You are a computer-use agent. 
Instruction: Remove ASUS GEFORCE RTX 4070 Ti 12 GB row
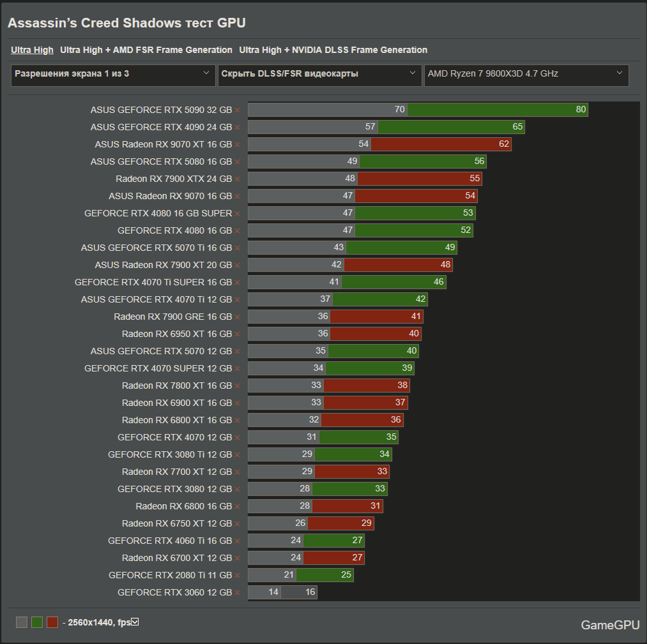[237, 300]
